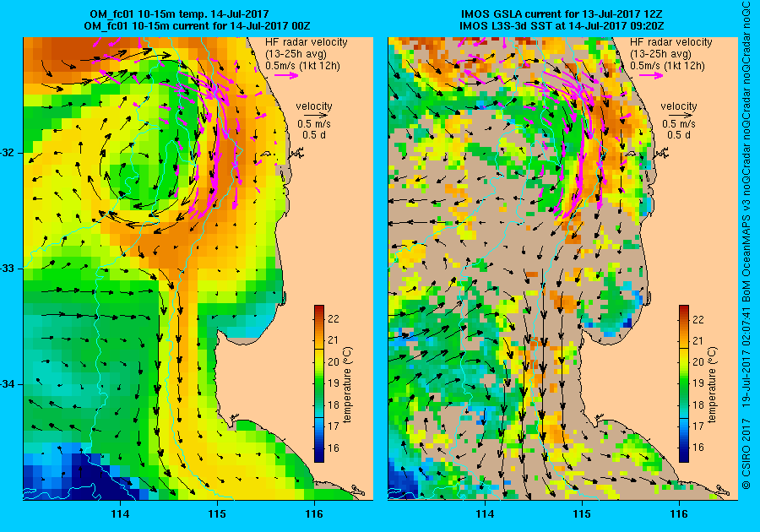Click the small island outline near -32 in OM_fc01 map

coord(265,154)
